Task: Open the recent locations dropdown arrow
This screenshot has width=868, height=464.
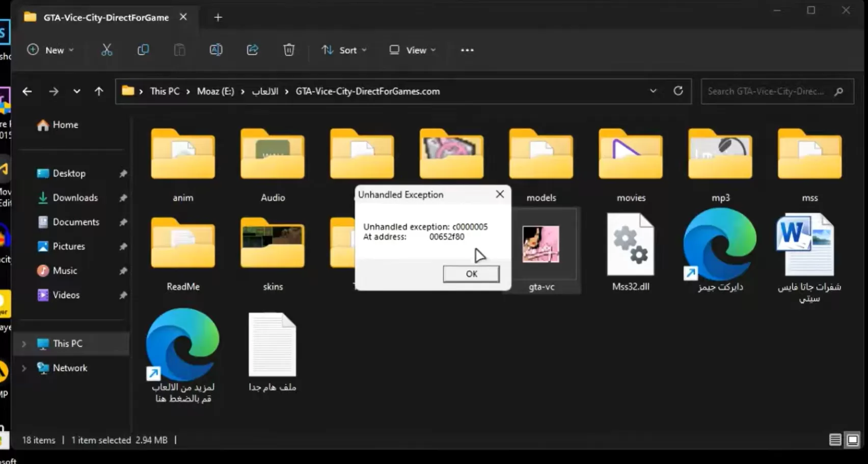Action: click(x=76, y=91)
